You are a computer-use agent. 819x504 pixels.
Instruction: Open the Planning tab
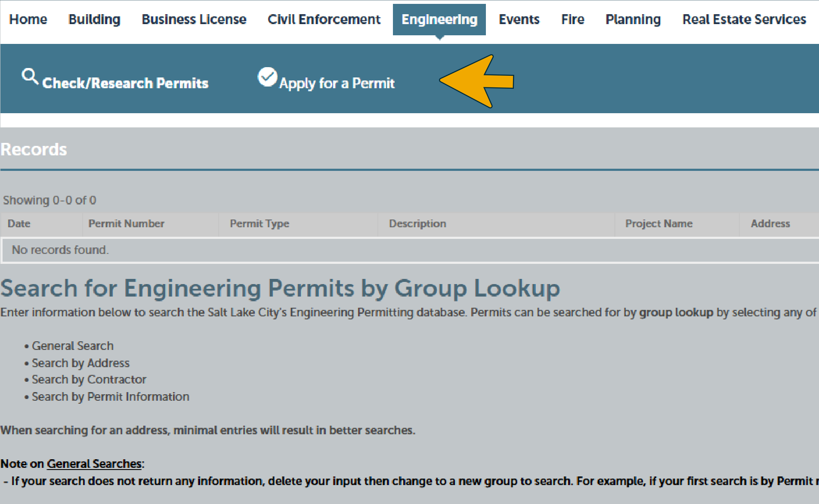pyautogui.click(x=633, y=19)
